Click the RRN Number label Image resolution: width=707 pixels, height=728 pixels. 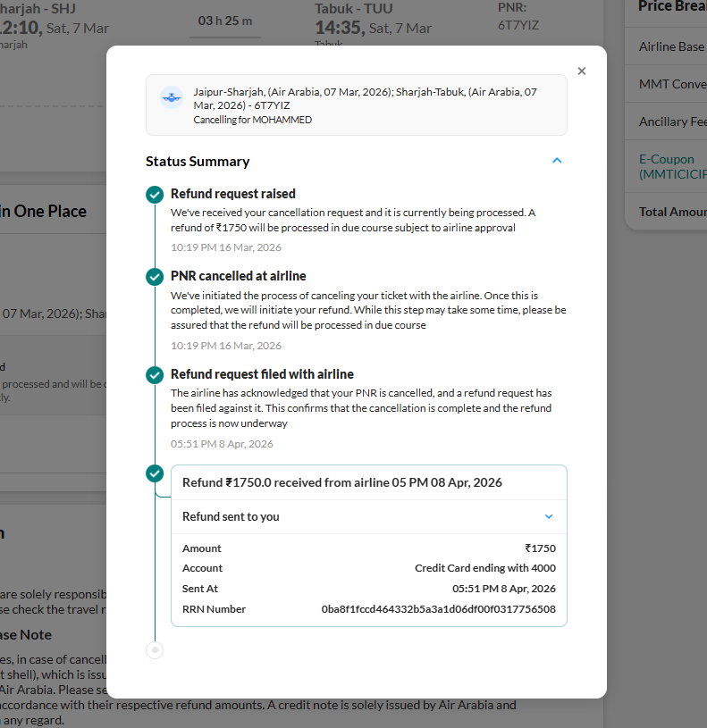(x=214, y=609)
